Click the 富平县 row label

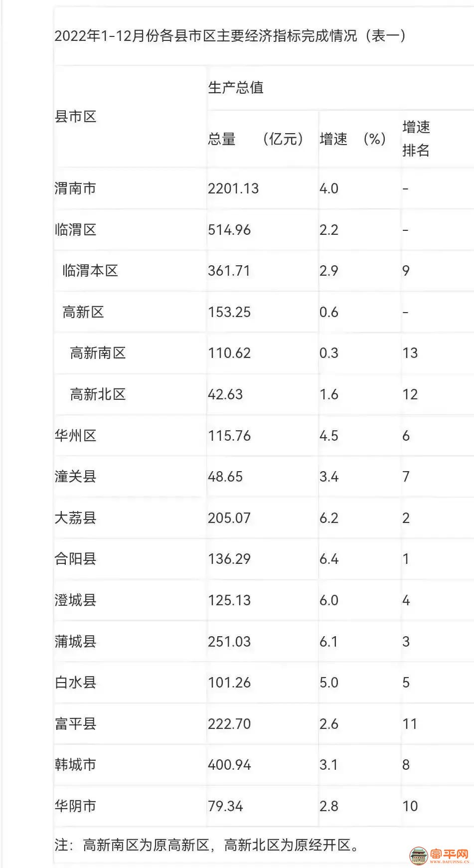pos(75,724)
